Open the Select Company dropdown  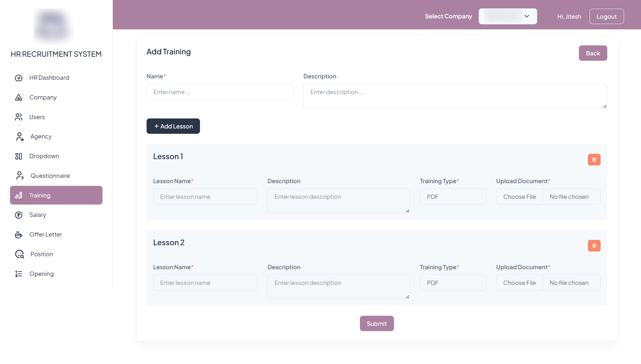point(507,16)
